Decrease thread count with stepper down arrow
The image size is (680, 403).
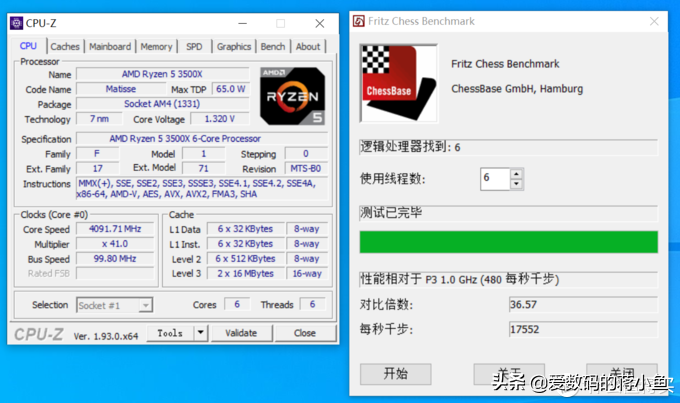[516, 184]
